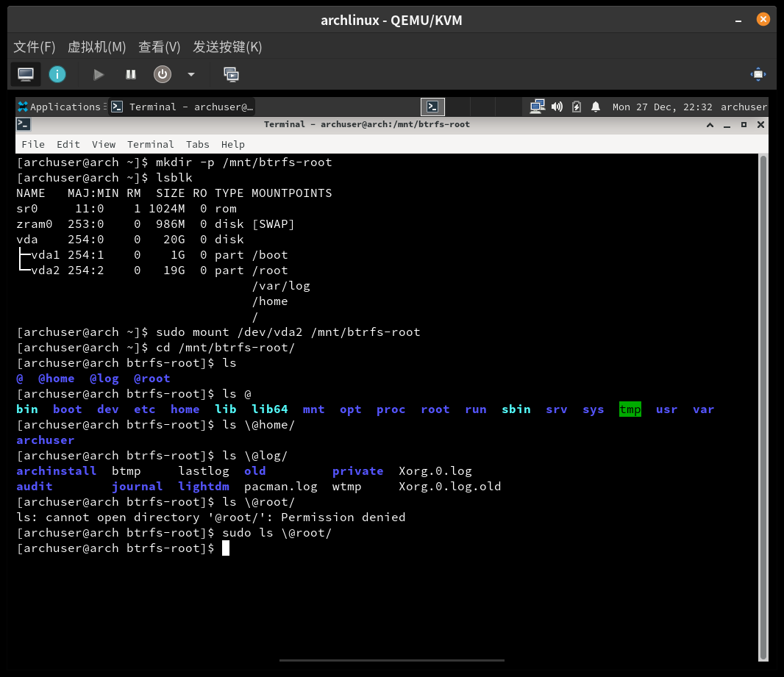The height and width of the screenshot is (677, 784).
Task: Click the journal directory name
Action: tap(137, 487)
